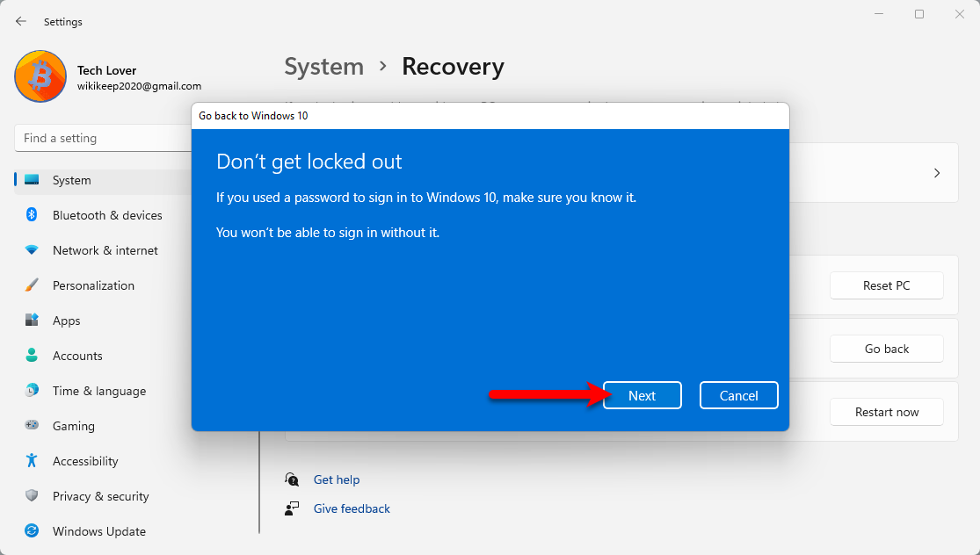Cancel the Go back to Windows 10 dialog
Viewport: 980px width, 555px height.
pyautogui.click(x=739, y=395)
